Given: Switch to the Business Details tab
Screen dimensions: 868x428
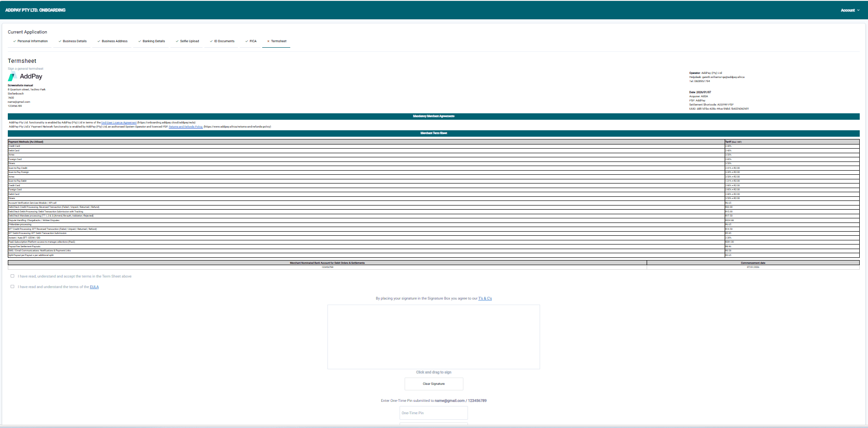Looking at the screenshot, I should pos(73,41).
